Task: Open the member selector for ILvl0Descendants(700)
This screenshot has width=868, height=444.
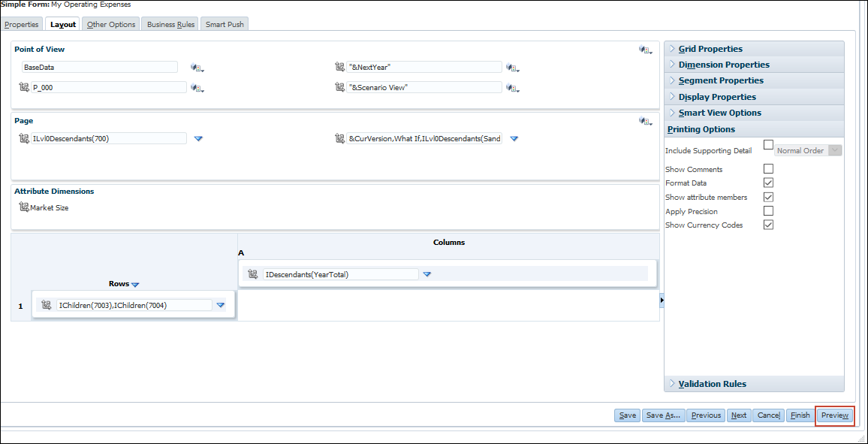Action: [x=23, y=138]
